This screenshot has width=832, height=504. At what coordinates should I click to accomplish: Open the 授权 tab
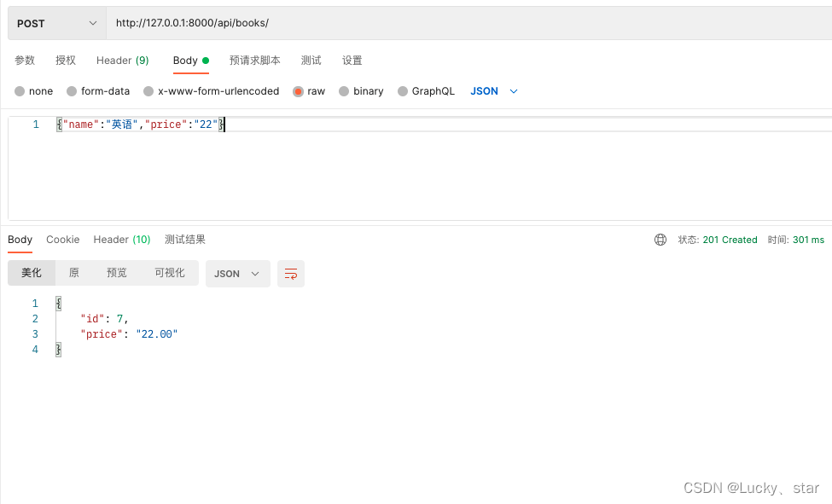pyautogui.click(x=66, y=61)
